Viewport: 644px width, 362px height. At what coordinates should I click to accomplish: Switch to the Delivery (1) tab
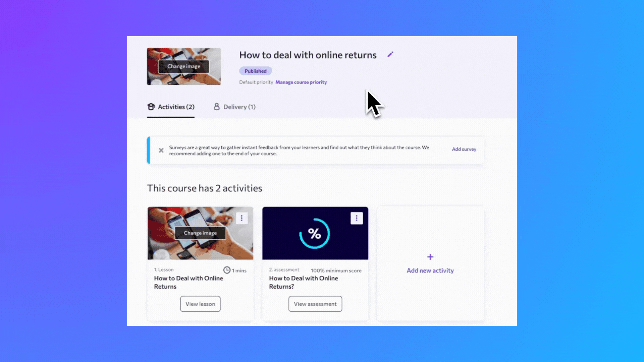point(234,107)
